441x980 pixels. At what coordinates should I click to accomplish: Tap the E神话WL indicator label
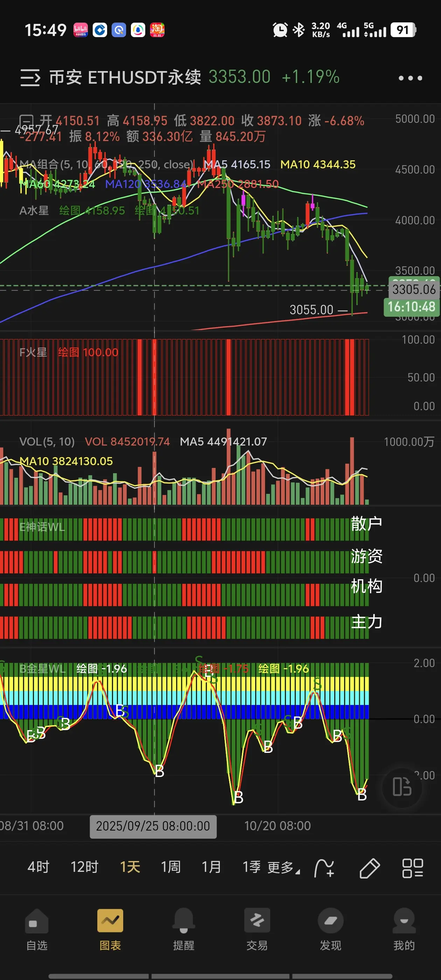(42, 527)
